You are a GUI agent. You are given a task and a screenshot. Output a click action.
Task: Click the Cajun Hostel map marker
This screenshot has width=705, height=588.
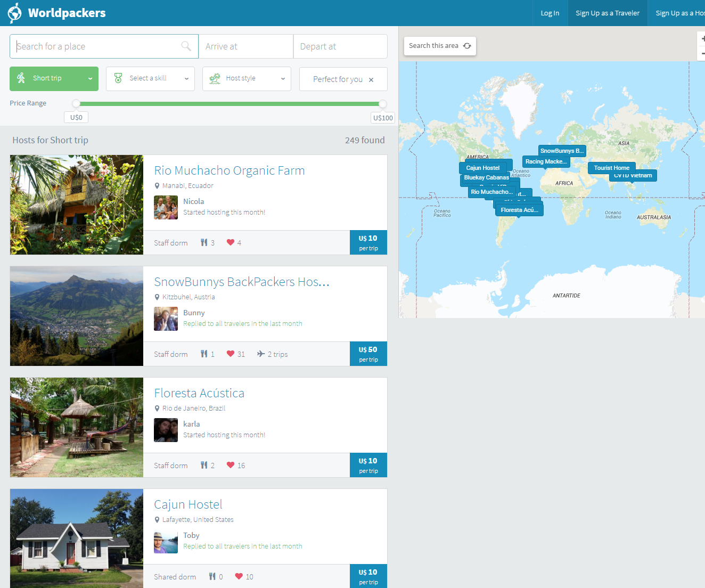point(483,168)
